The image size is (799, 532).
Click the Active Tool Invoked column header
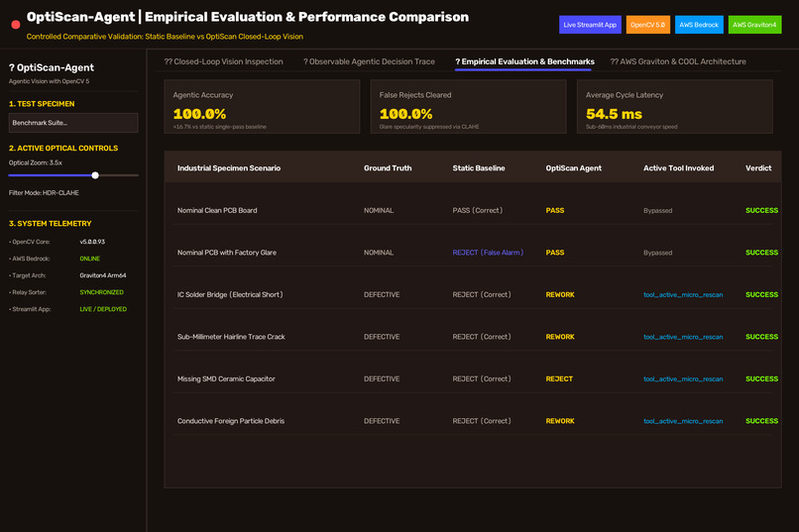click(678, 168)
